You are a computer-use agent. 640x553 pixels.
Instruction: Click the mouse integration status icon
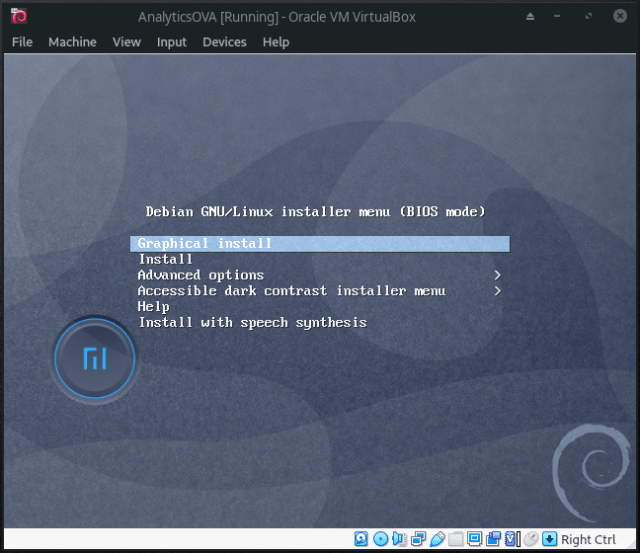531,539
